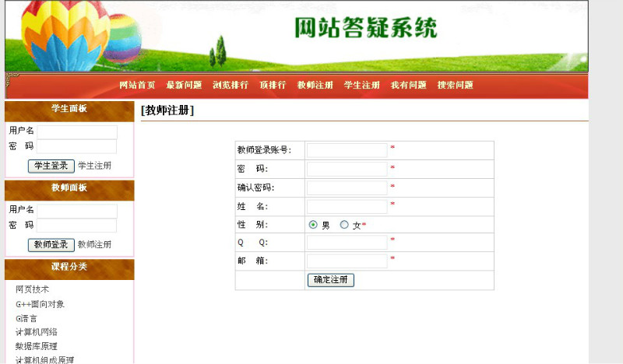Focus the student panel 用户名 field

coord(77,132)
